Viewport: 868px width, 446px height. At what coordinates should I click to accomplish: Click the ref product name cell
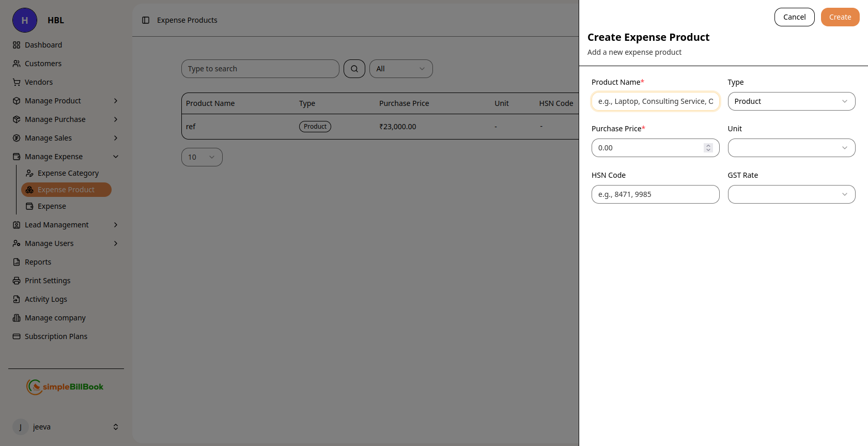(191, 127)
